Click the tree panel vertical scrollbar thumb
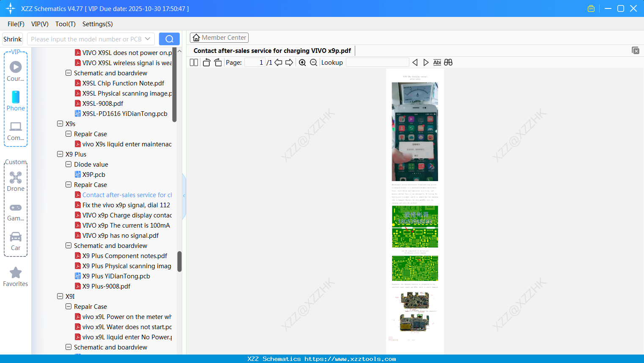The height and width of the screenshot is (363, 644). [179, 261]
